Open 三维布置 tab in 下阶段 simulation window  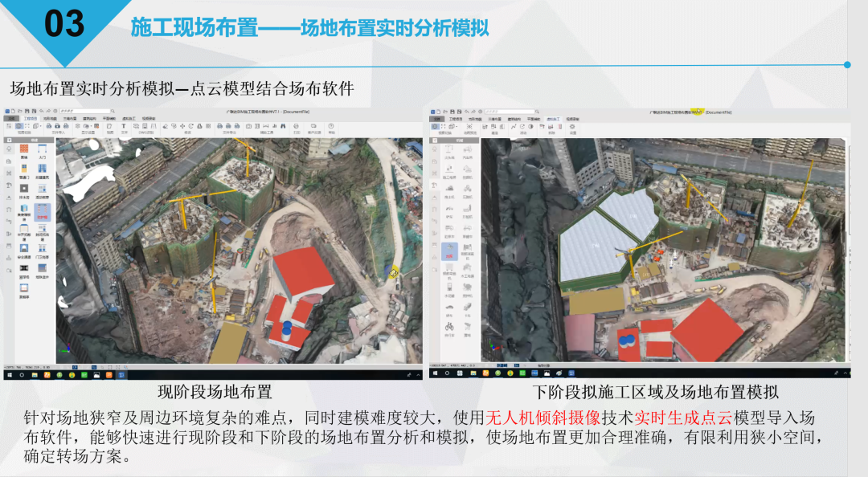494,119
